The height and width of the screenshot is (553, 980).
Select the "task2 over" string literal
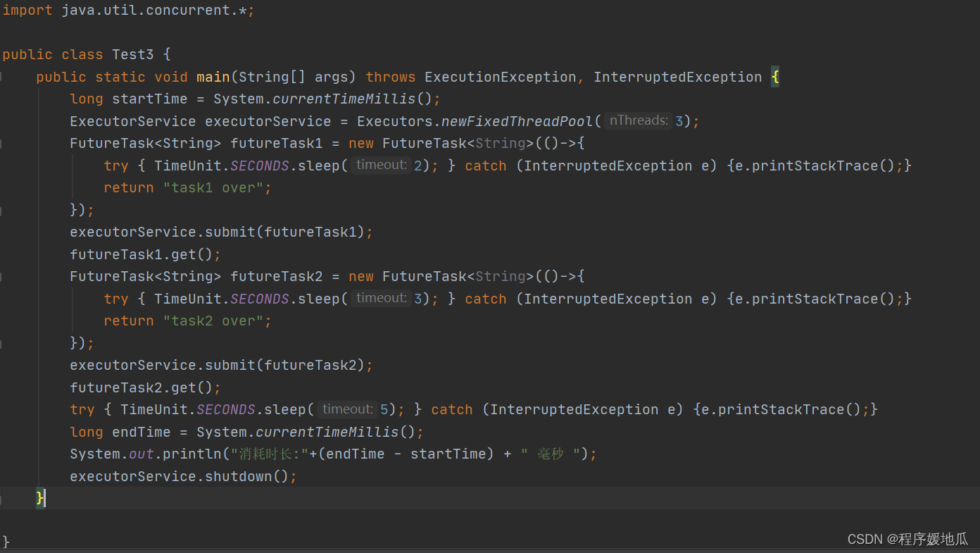214,321
